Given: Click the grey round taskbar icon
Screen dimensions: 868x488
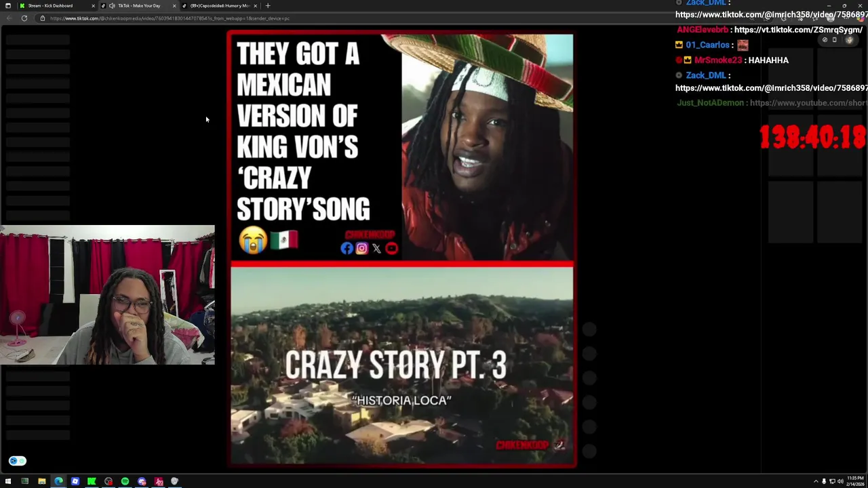Looking at the screenshot, I should click(x=175, y=481).
